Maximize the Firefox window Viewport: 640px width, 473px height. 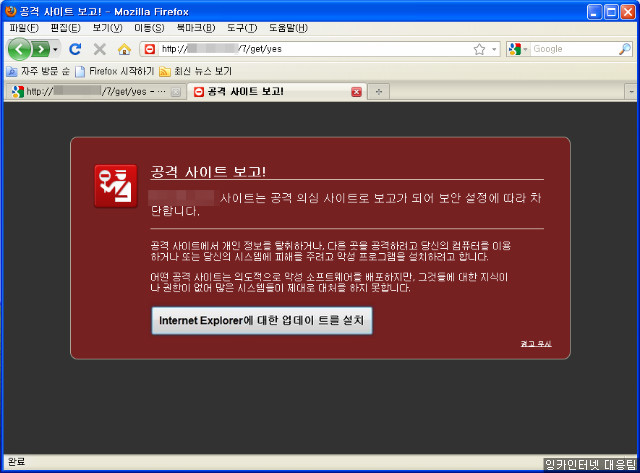pyautogui.click(x=611, y=12)
